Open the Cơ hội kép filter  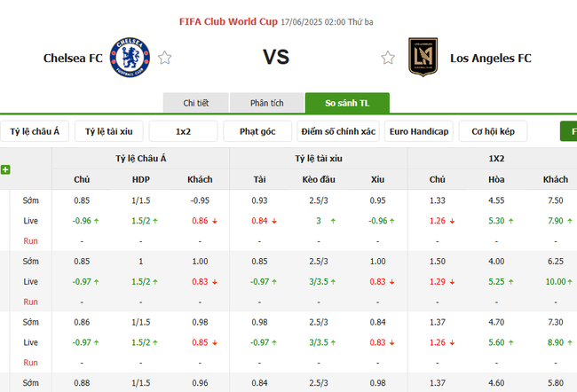click(x=494, y=132)
